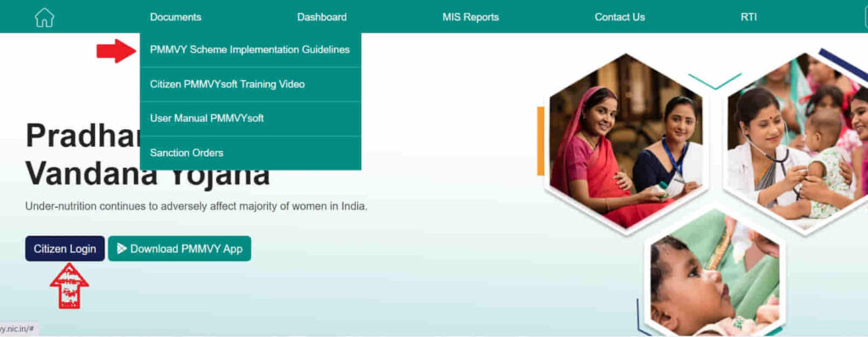
Task: Open the RTI menu item
Action: [748, 17]
